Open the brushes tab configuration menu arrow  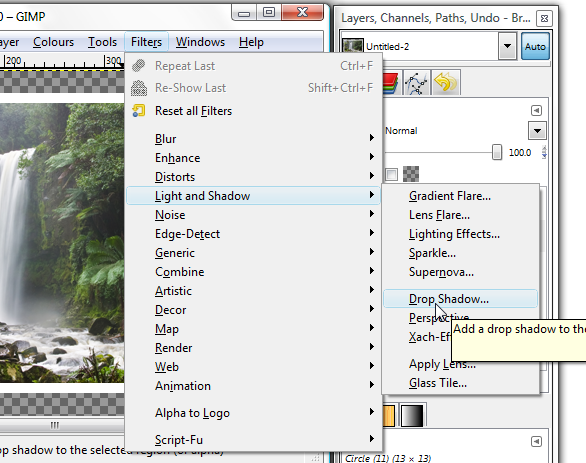coord(536,441)
